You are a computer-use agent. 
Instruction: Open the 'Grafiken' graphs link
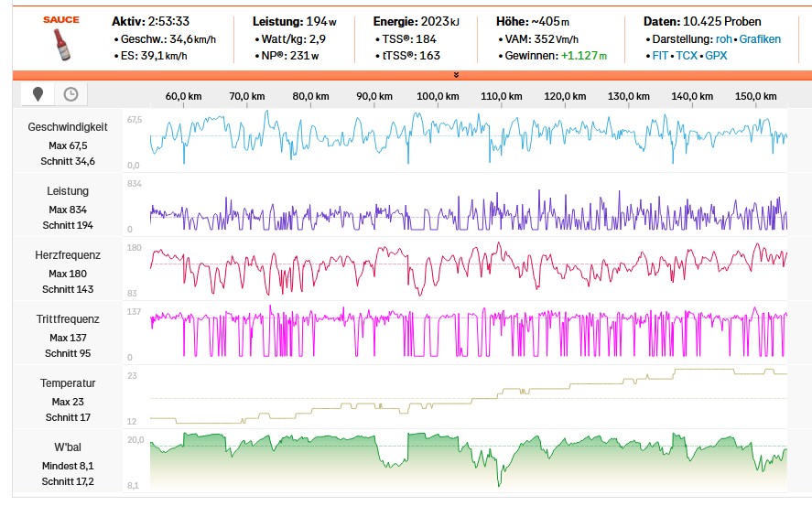pyautogui.click(x=761, y=39)
